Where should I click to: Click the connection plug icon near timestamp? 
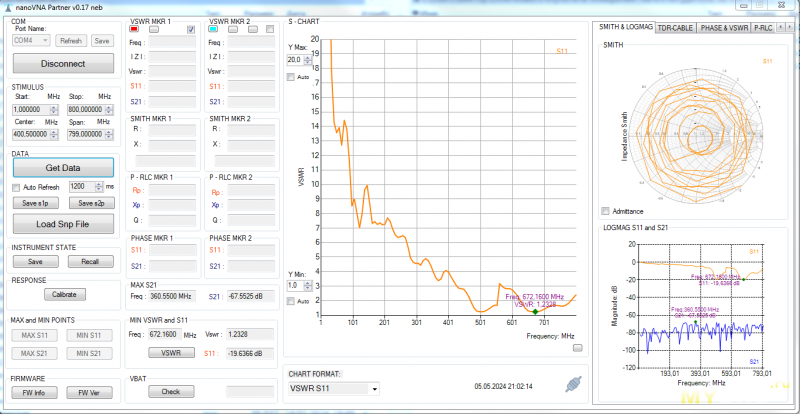coord(572,384)
